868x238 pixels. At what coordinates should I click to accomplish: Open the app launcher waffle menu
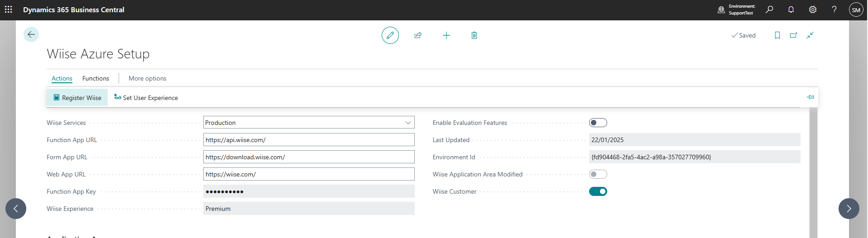point(9,10)
